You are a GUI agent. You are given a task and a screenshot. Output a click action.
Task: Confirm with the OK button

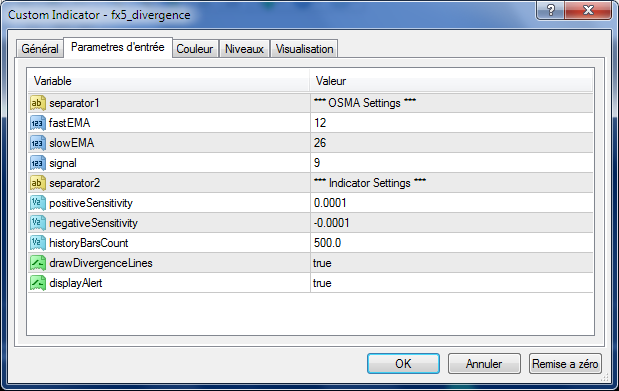click(403, 363)
